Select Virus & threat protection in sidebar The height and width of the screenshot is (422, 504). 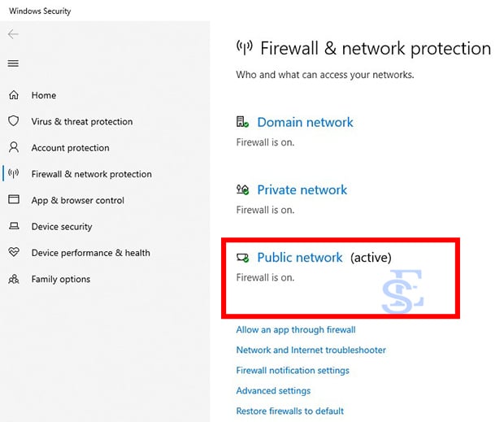coord(82,121)
